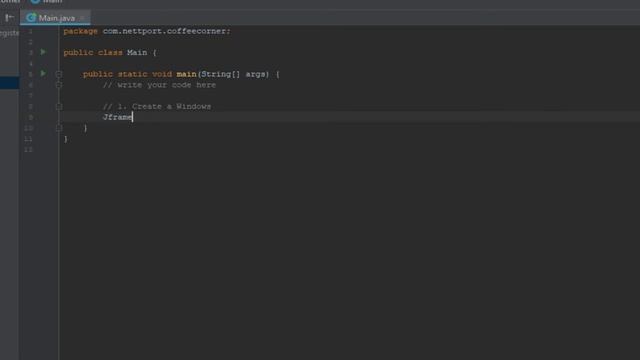Click the 'void' keyword

coord(162,74)
